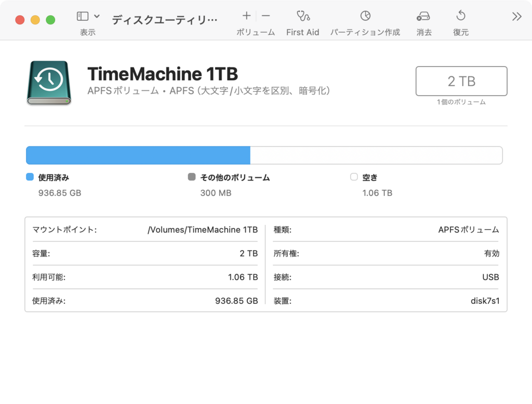Click the blue used portion of storage bar
The height and width of the screenshot is (404, 532).
click(138, 155)
